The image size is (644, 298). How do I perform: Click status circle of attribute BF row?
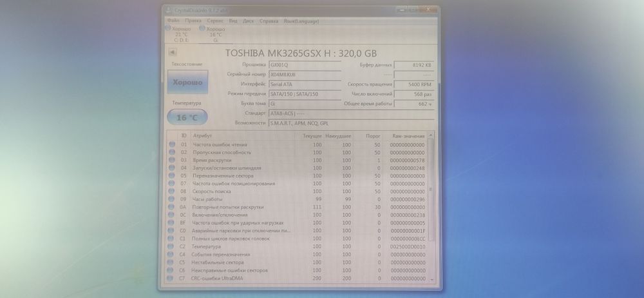pyautogui.click(x=172, y=223)
